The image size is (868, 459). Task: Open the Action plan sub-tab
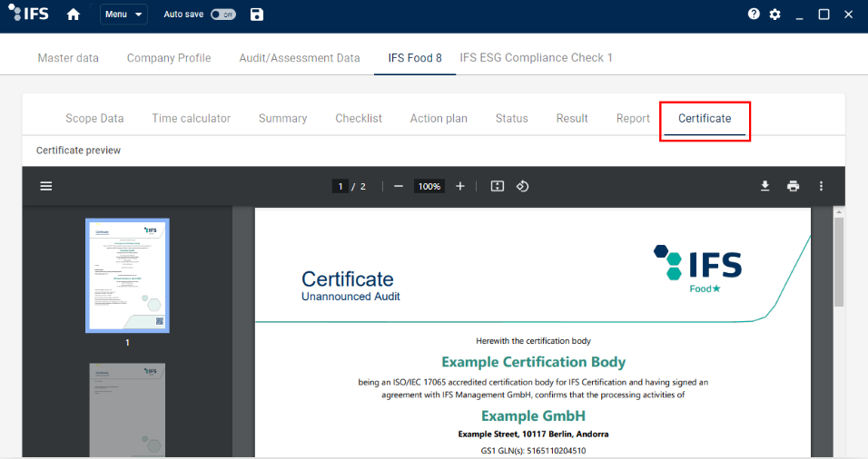click(439, 118)
